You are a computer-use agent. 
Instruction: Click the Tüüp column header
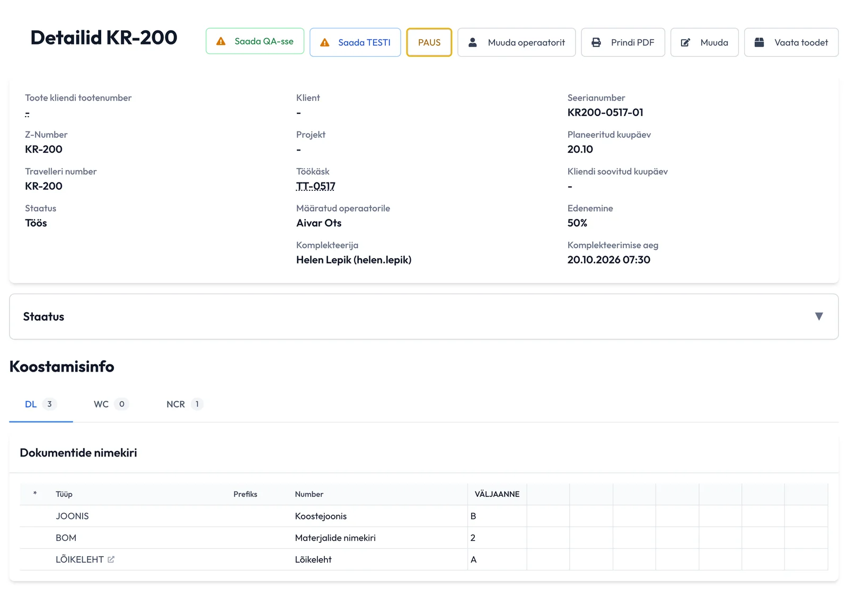[x=64, y=494]
